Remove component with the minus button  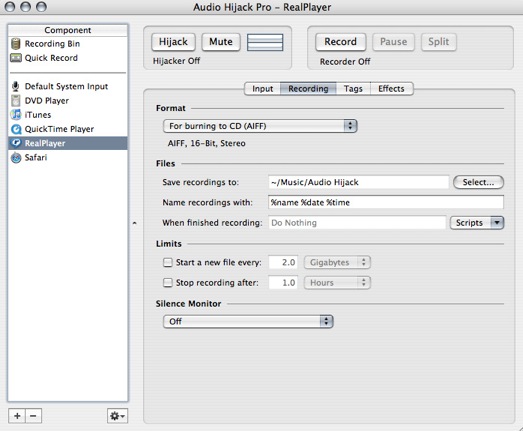click(33, 416)
